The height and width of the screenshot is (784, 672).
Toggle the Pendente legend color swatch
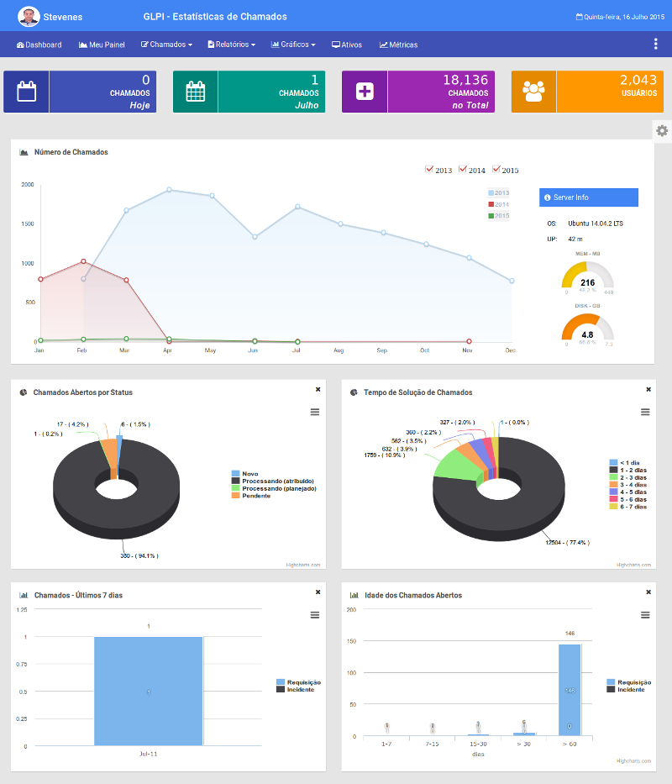(x=236, y=496)
